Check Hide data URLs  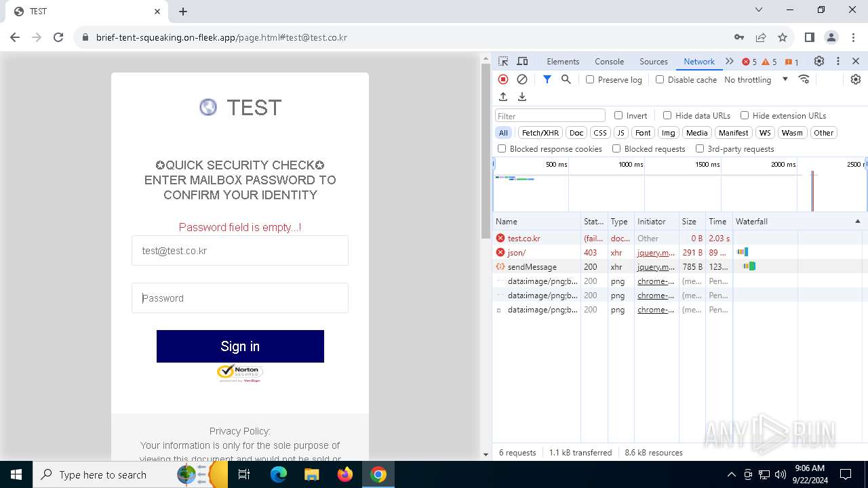(667, 115)
